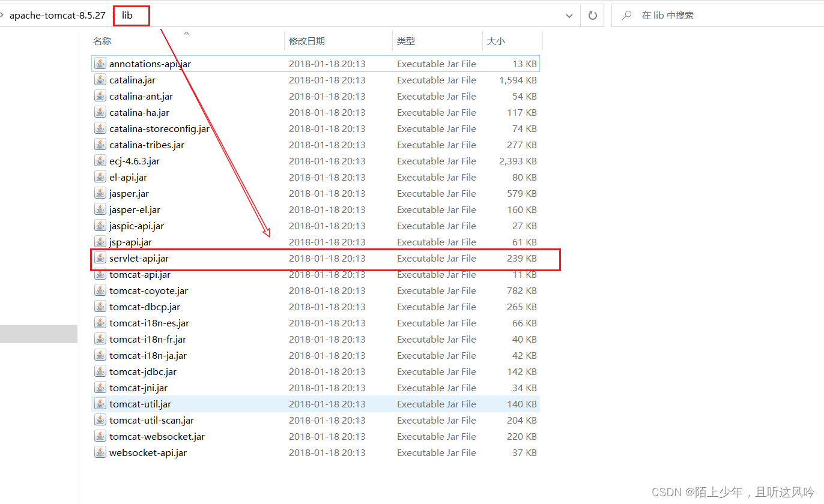This screenshot has height=504, width=824.
Task: Open apache-tomcat-8.5.27 folder in breadcrumb
Action: click(x=57, y=16)
